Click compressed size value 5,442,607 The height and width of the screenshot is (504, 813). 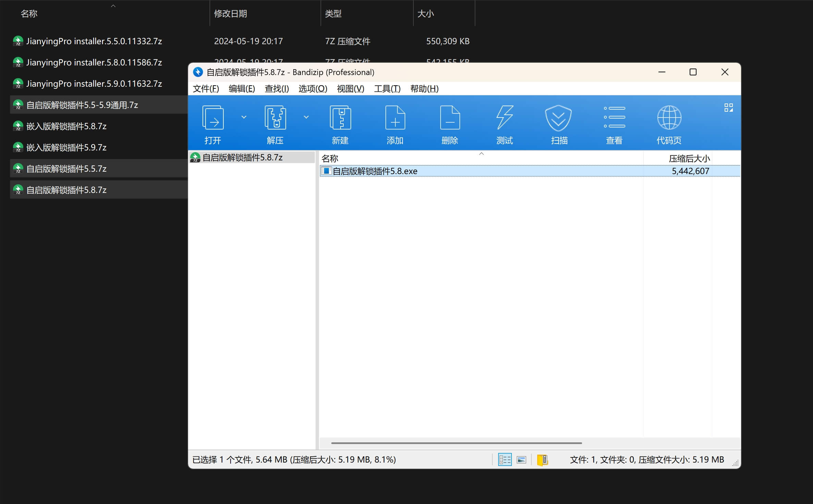coord(690,171)
